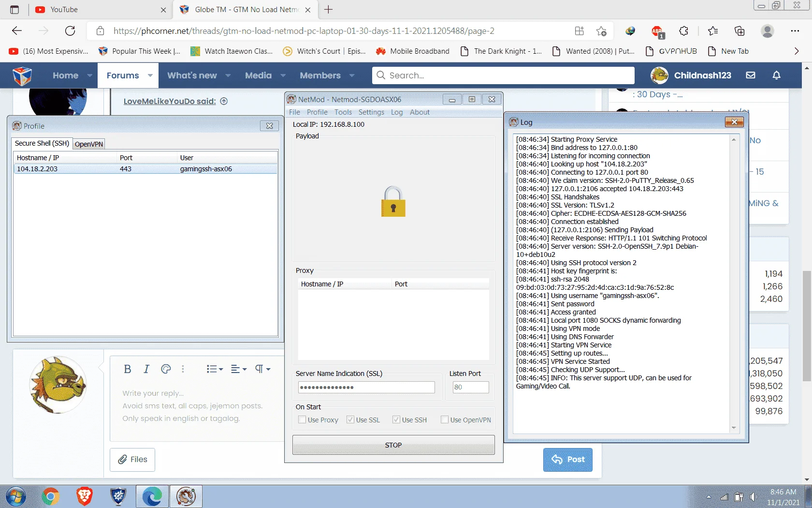
Task: Refresh the page with the reload icon
Action: coord(70,31)
